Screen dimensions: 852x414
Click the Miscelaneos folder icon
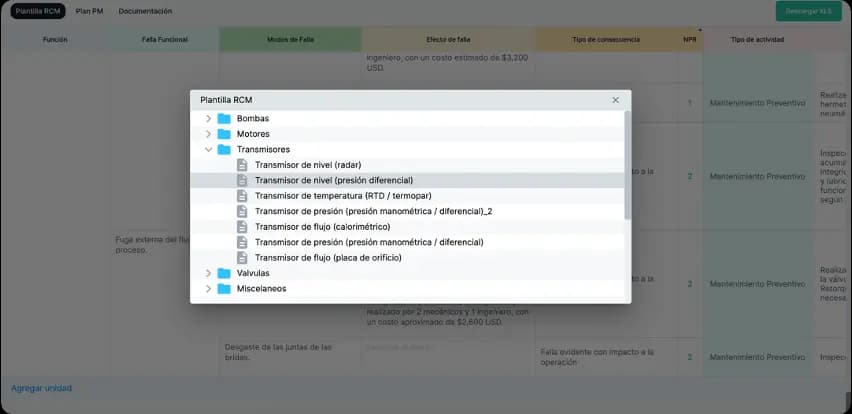pos(224,288)
